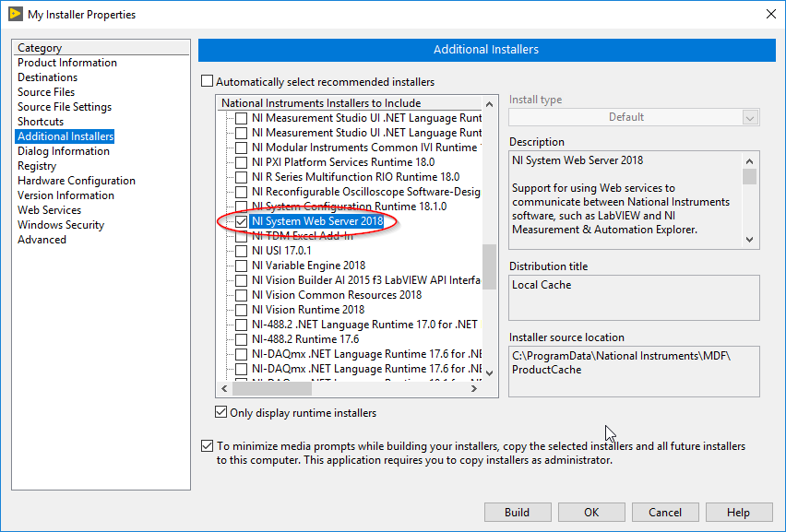The image size is (786, 532).
Task: Check NI-488.2 .NET Language Runtime 17.0
Action: pyautogui.click(x=241, y=325)
